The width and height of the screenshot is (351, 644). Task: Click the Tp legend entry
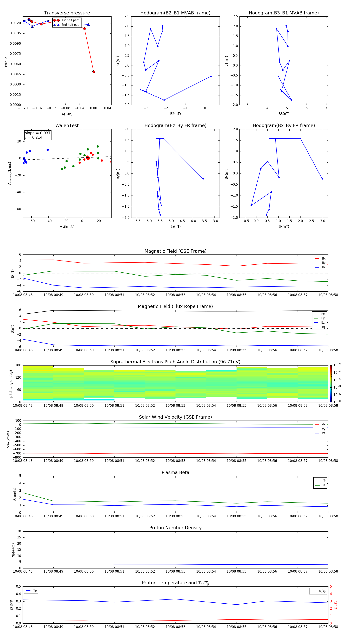click(x=31, y=591)
